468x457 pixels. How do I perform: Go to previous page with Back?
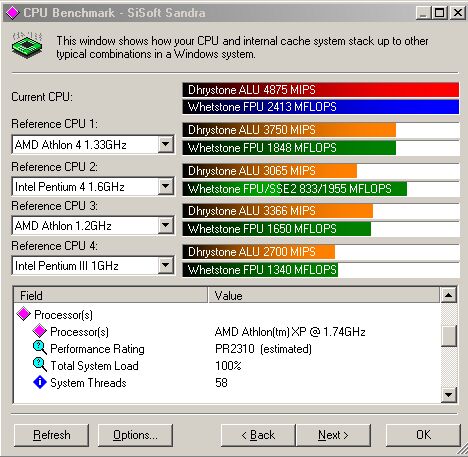258,435
